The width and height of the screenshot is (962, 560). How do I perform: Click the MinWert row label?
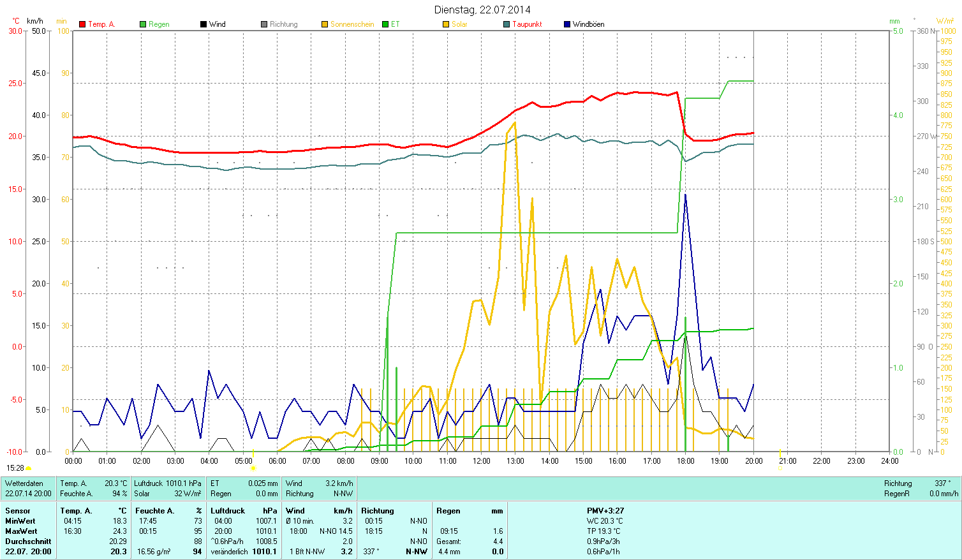click(20, 521)
